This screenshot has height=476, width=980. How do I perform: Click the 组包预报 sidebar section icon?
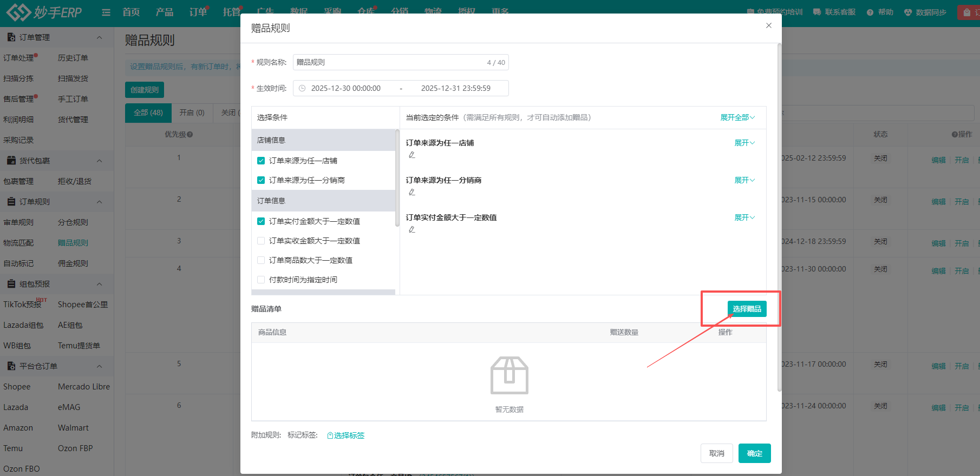click(11, 284)
